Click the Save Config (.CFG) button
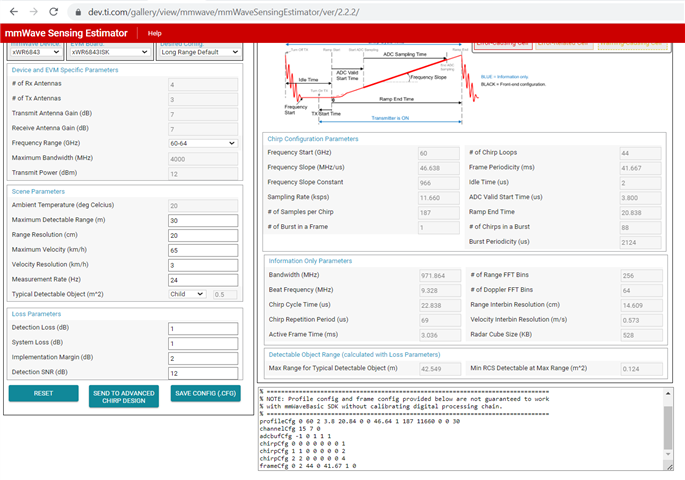This screenshot has height=480, width=685. click(205, 393)
